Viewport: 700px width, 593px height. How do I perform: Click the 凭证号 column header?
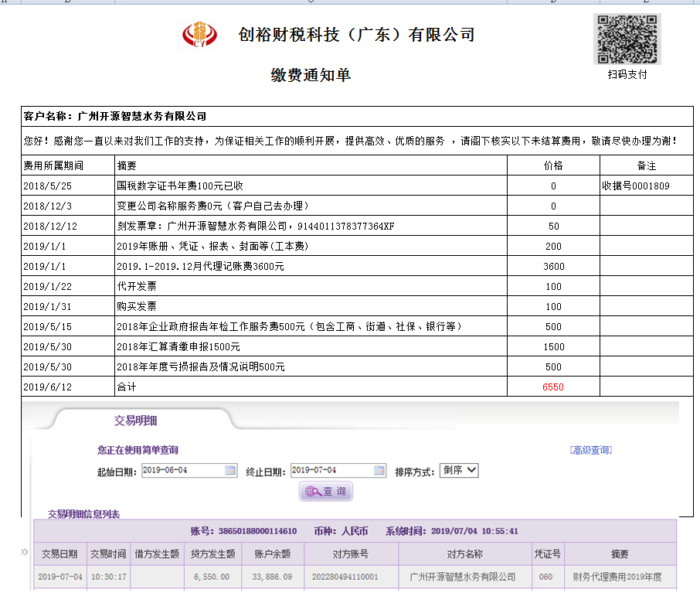[x=548, y=554]
